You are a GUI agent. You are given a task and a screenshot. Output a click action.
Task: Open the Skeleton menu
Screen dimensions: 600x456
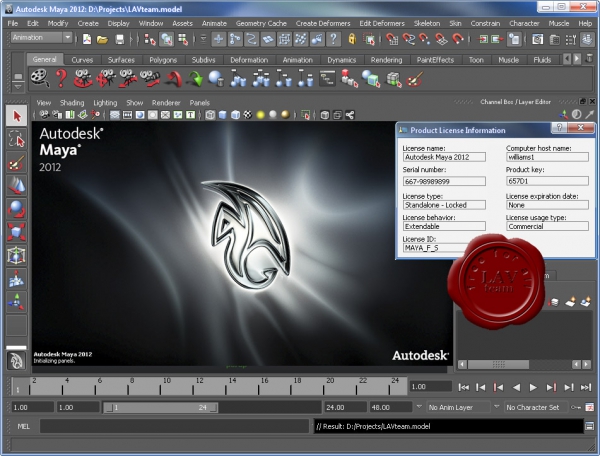[427, 23]
